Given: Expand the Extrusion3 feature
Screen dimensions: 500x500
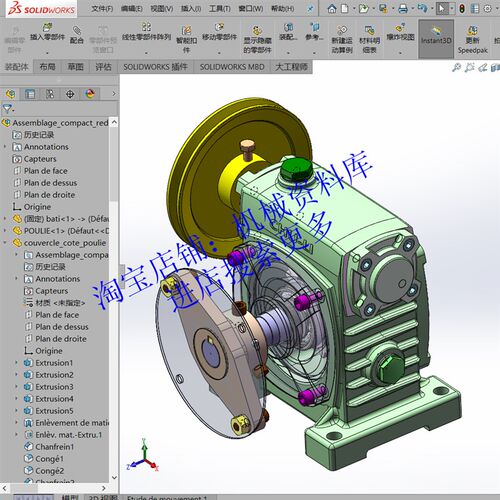Looking at the screenshot, I should point(17,387).
